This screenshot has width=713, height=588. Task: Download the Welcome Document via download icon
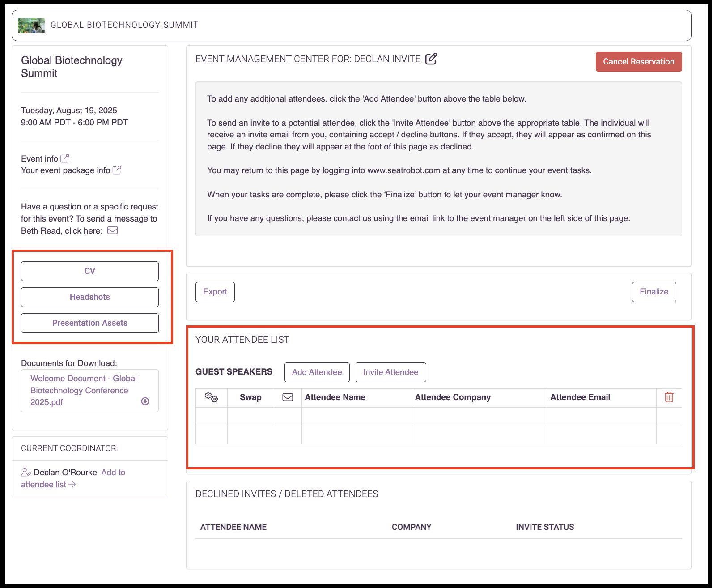click(x=145, y=401)
